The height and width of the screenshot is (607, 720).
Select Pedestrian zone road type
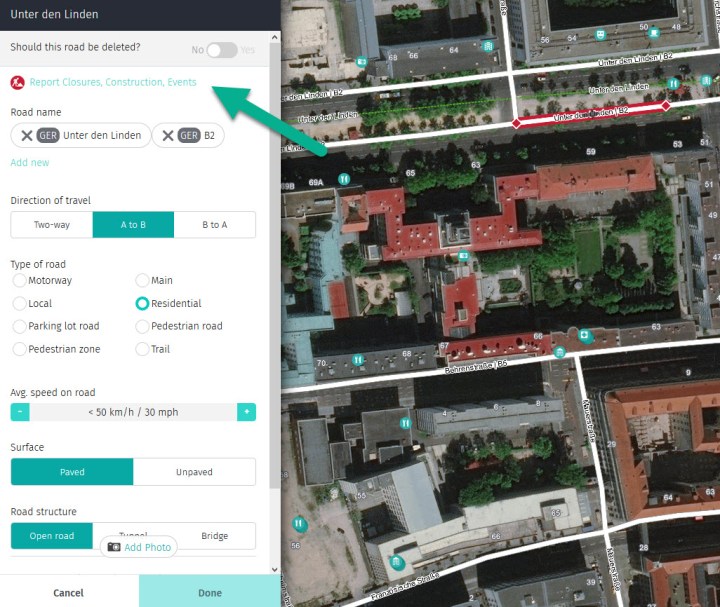[x=19, y=349]
